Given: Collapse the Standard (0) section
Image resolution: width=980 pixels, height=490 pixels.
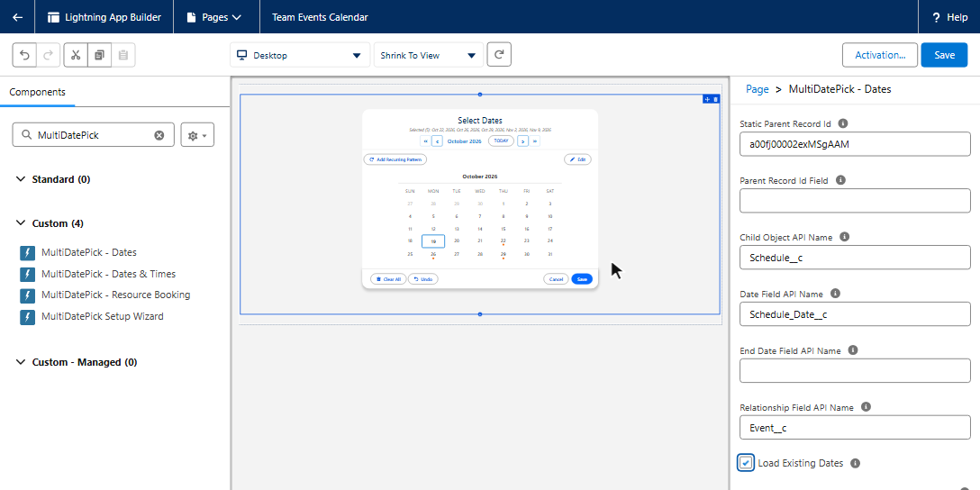Looking at the screenshot, I should click(22, 179).
